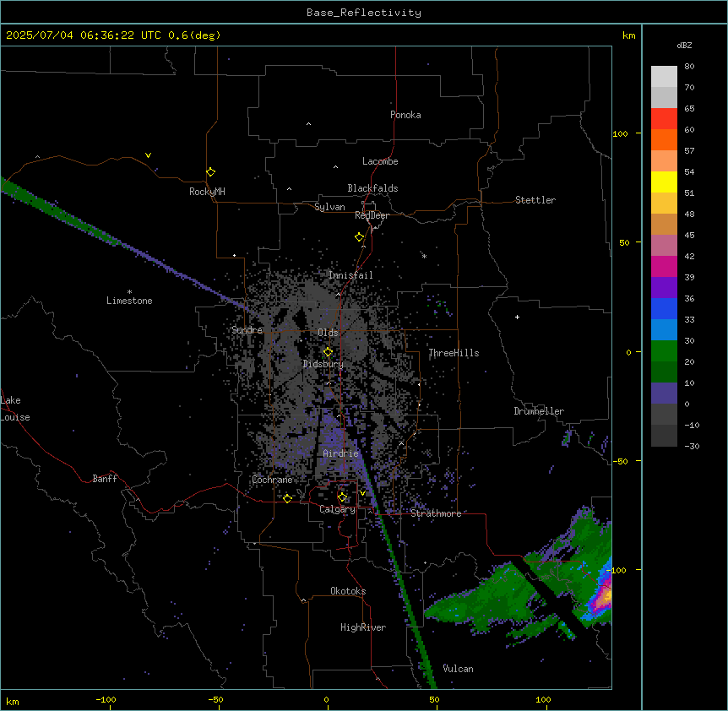This screenshot has width=728, height=711.
Task: Click the Airdrie city label
Action: coord(341,453)
